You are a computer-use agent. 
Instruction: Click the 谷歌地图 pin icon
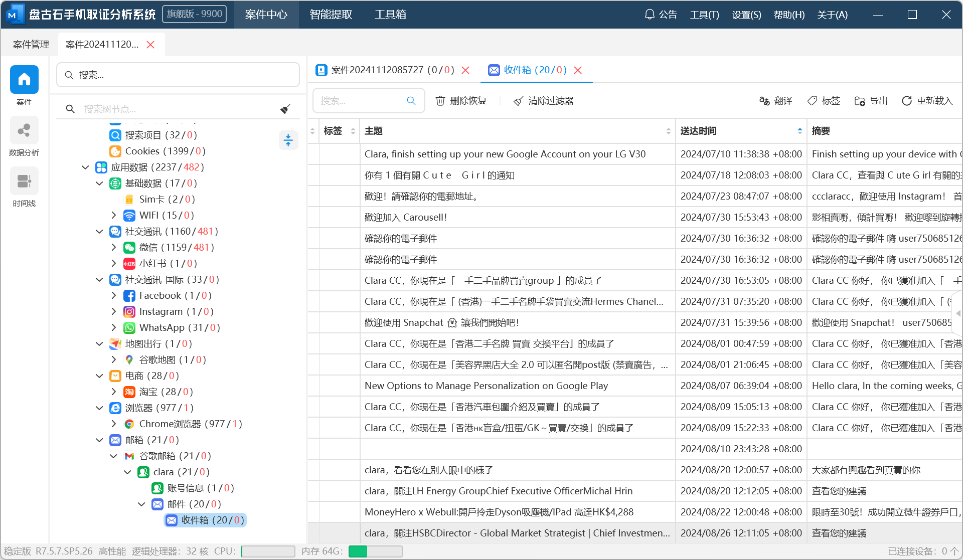pos(129,359)
